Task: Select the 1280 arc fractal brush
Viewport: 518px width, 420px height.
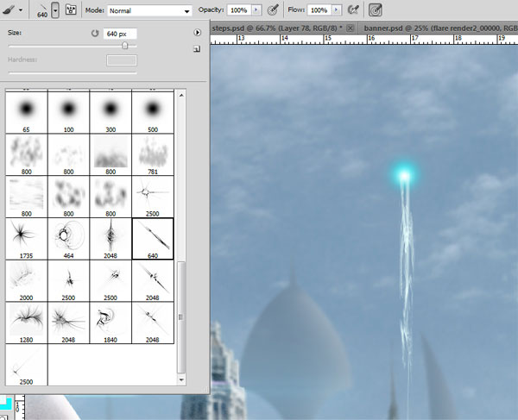Action: coord(27,323)
